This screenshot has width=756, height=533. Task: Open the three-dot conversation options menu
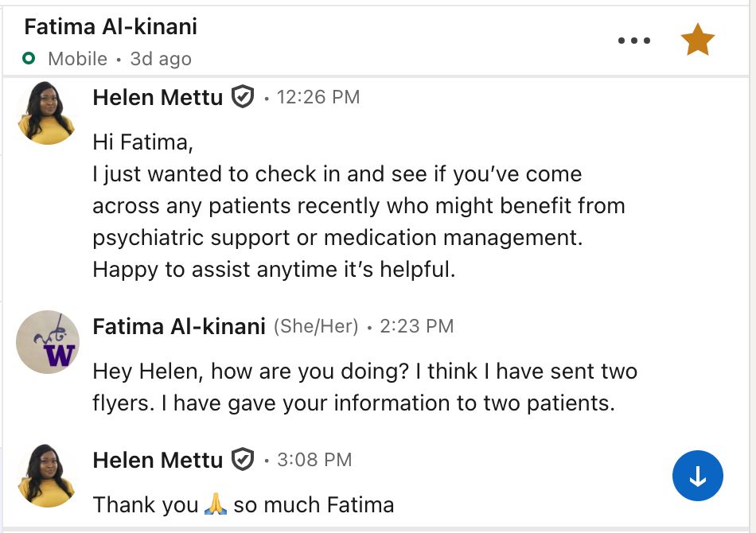coord(634,41)
